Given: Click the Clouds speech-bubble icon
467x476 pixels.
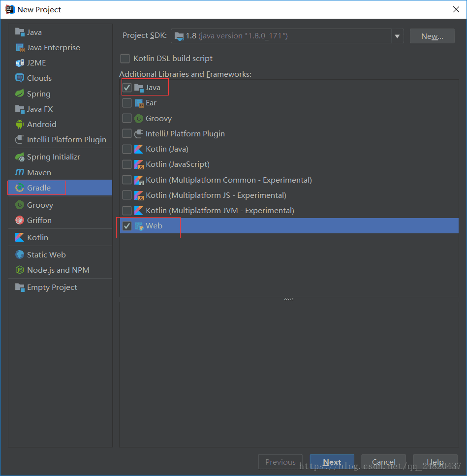Looking at the screenshot, I should pos(20,78).
